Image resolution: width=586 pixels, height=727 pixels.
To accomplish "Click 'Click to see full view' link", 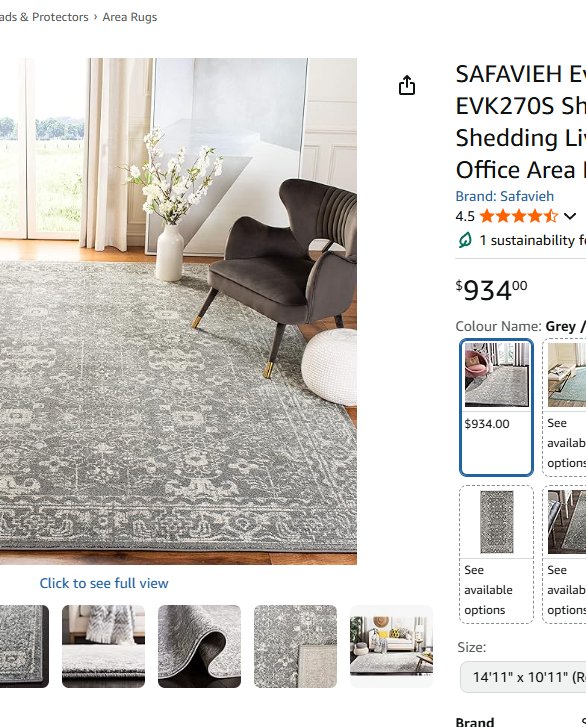I will 104,583.
